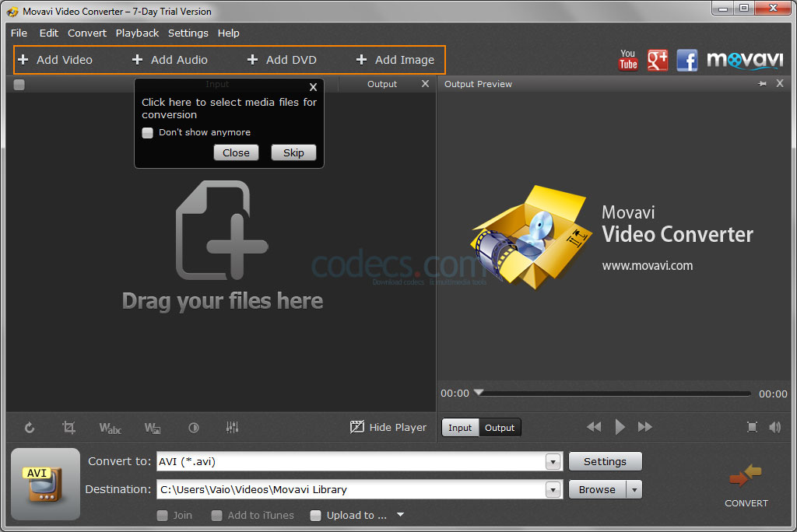Open the audio adjustment controls
The width and height of the screenshot is (797, 532).
click(231, 427)
